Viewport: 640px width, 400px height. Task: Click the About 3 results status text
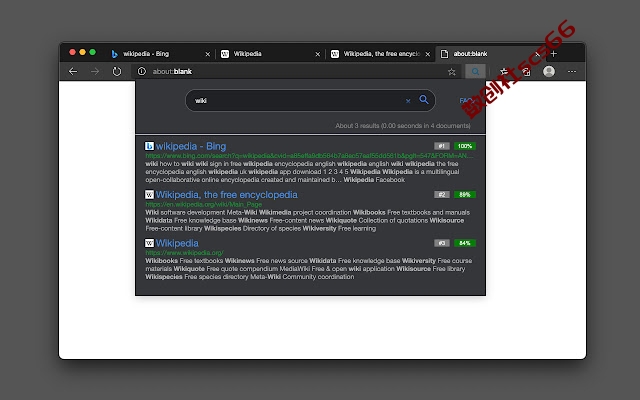pos(402,126)
